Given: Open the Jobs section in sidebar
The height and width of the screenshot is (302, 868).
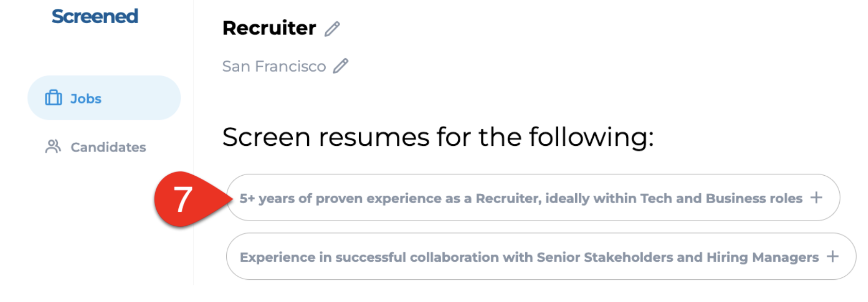Looking at the screenshot, I should (x=104, y=98).
